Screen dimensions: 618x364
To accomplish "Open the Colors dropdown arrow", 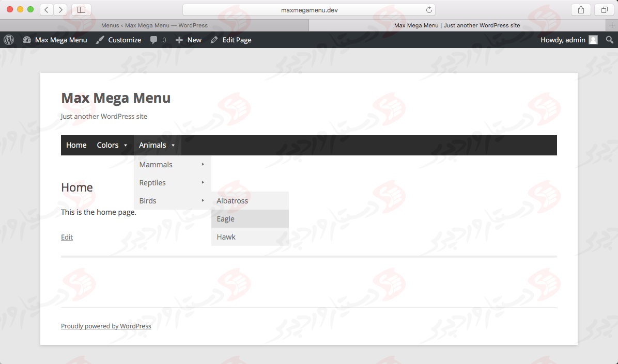I will 126,145.
